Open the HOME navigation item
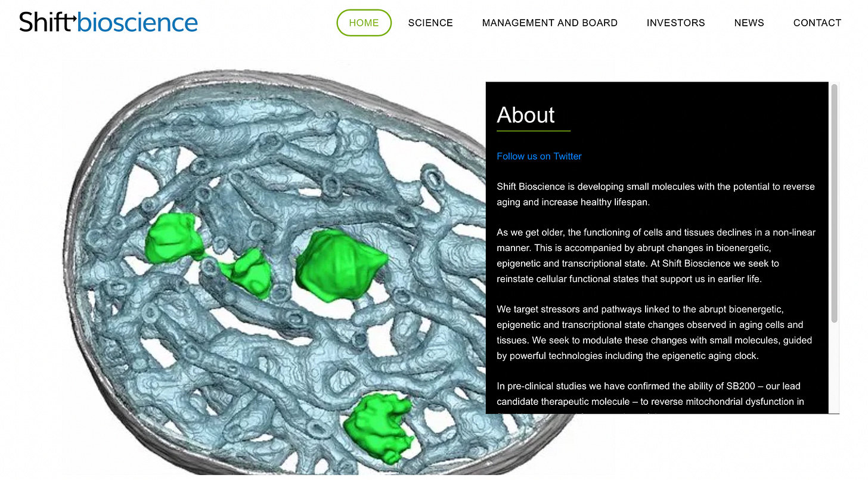Screen dimensions: 868x480 coord(364,23)
